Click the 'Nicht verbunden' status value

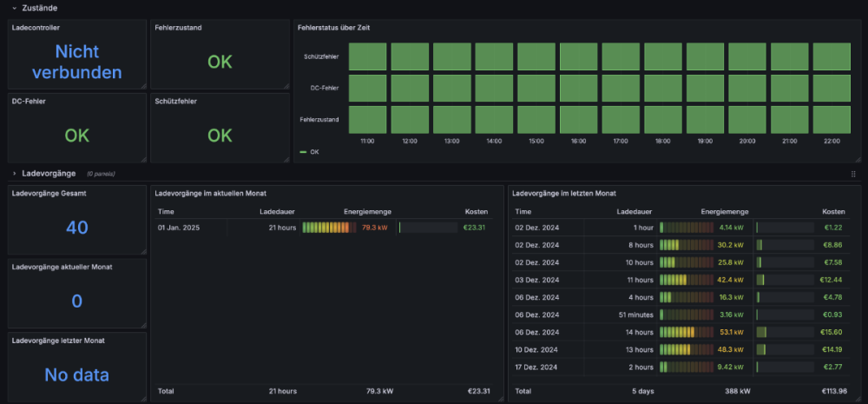point(76,63)
